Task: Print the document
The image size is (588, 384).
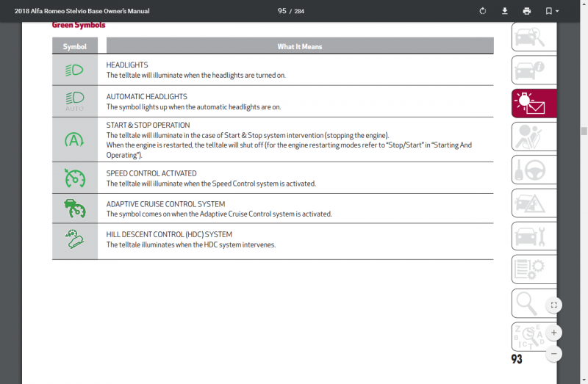Action: tap(526, 11)
